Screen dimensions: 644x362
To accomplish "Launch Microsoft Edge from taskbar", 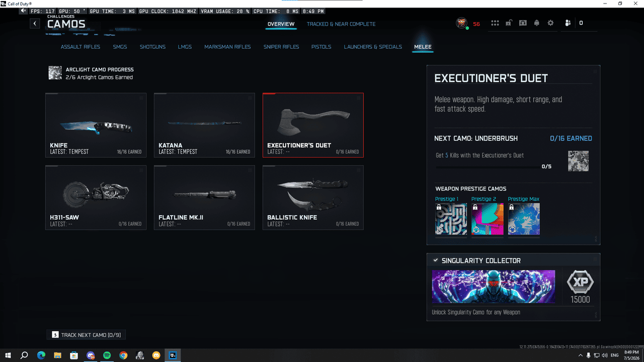I will pyautogui.click(x=41, y=355).
